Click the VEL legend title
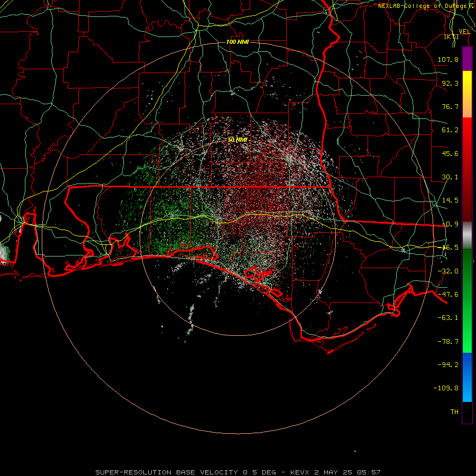Viewport: 476px width, 476px height. coord(464,32)
